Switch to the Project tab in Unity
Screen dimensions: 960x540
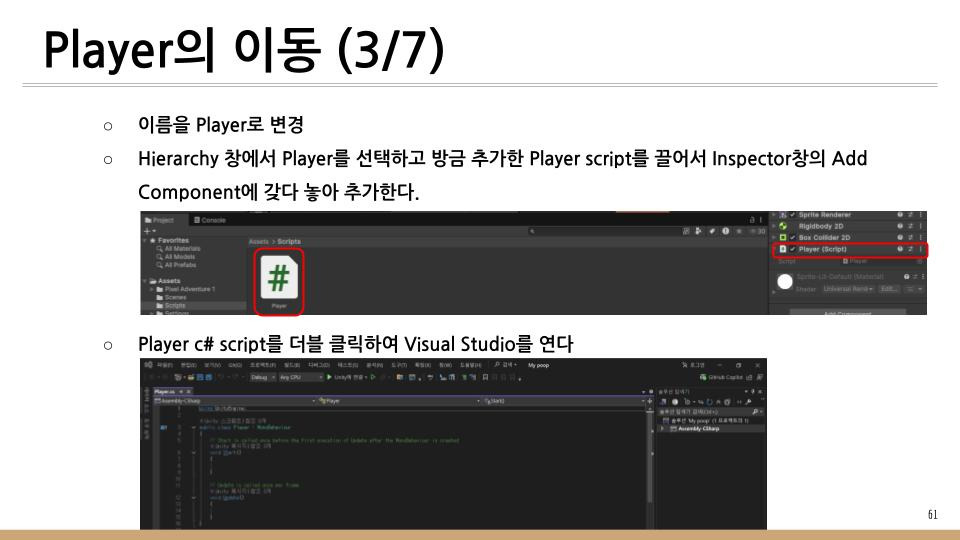click(x=159, y=220)
